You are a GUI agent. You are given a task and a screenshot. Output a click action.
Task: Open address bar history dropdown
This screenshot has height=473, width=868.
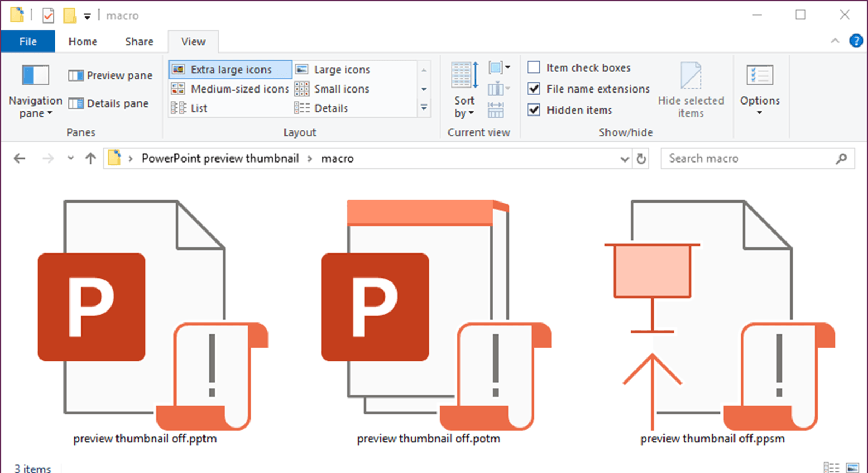625,159
